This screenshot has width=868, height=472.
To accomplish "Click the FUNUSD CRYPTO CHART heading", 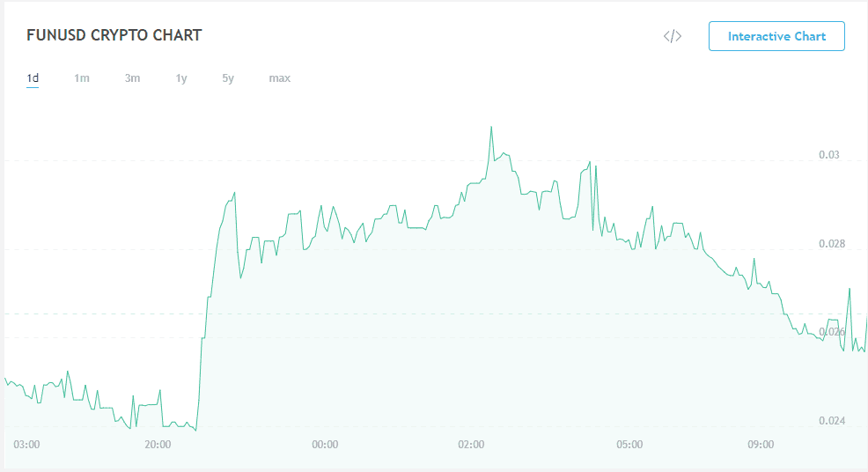I will coord(114,35).
